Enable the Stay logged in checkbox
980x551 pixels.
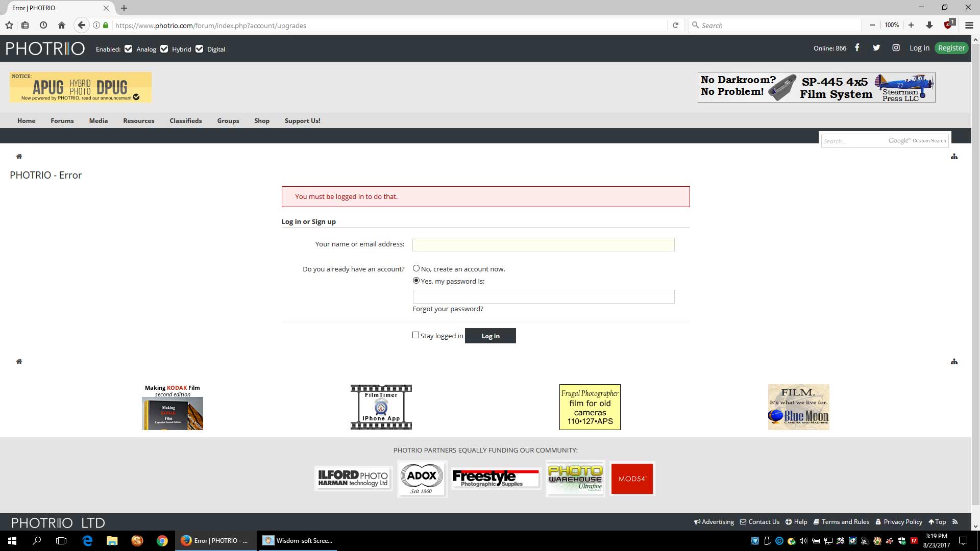tap(415, 335)
